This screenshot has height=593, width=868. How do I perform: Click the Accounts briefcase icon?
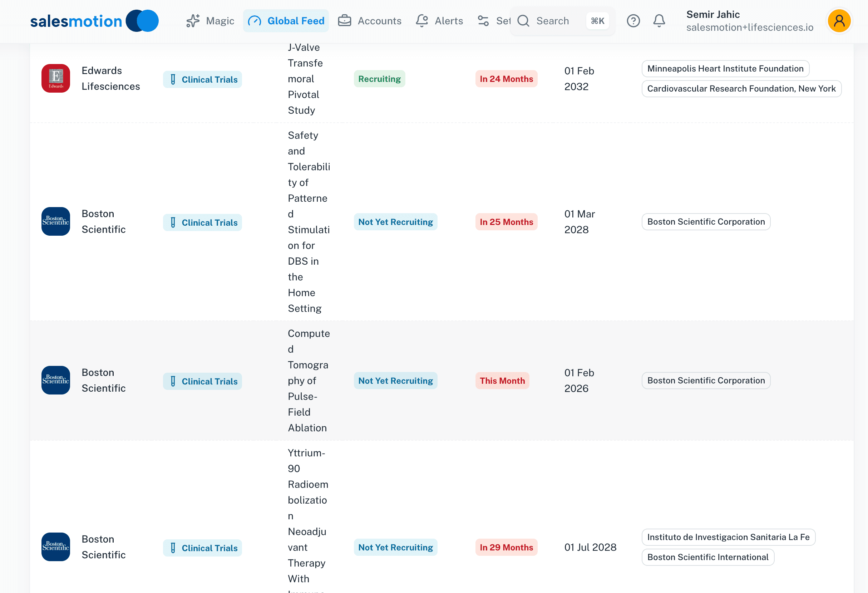point(344,21)
